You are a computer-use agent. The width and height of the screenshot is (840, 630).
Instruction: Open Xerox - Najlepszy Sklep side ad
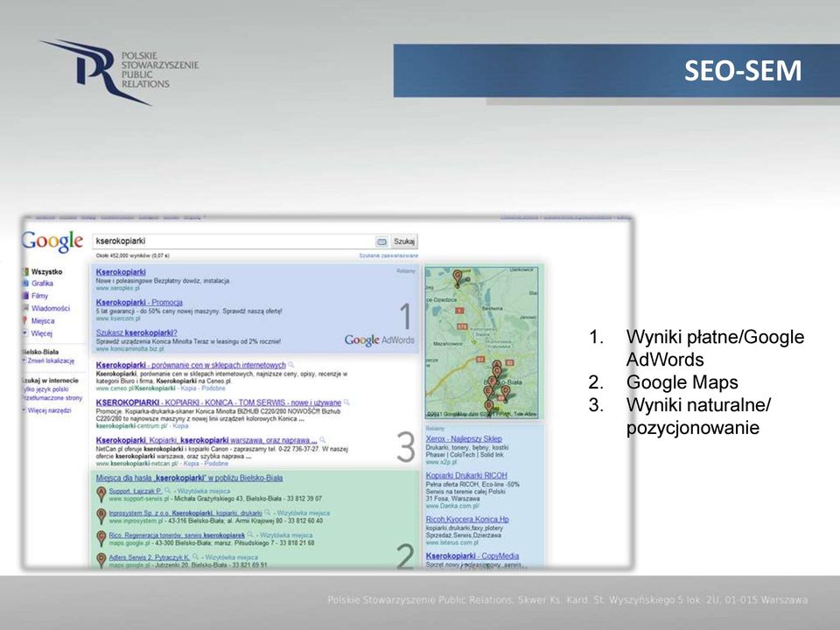coord(464,438)
